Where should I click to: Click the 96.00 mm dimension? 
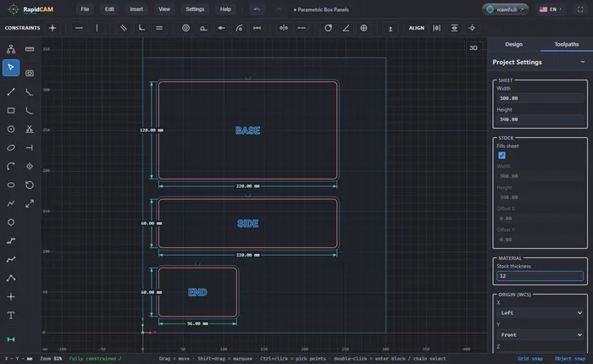[197, 323]
